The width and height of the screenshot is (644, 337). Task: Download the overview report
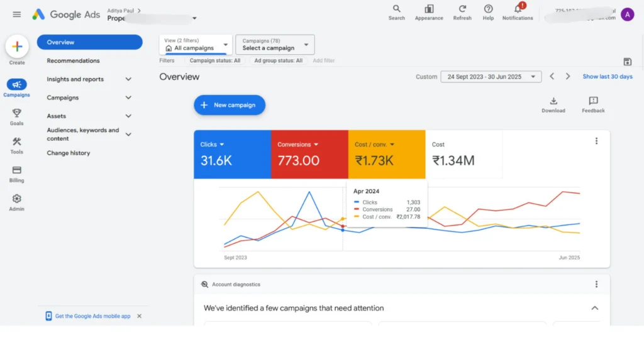pyautogui.click(x=553, y=104)
